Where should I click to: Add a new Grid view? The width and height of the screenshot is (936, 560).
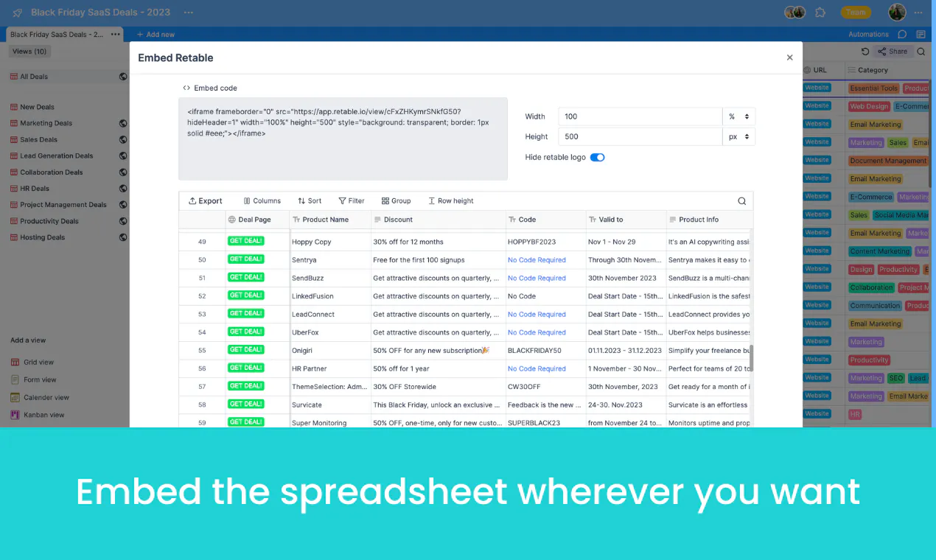32,362
